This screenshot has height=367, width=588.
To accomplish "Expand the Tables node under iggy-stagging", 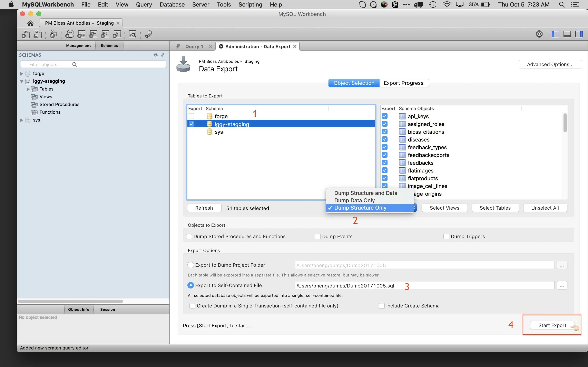I will [x=28, y=89].
